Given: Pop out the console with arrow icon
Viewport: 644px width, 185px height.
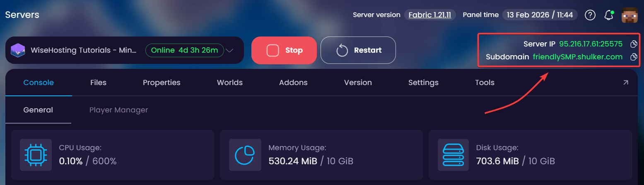Looking at the screenshot, I should pyautogui.click(x=625, y=83).
